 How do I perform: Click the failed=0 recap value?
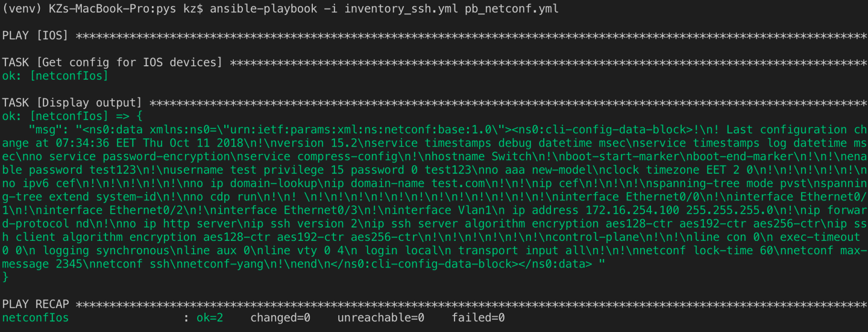coord(478,318)
